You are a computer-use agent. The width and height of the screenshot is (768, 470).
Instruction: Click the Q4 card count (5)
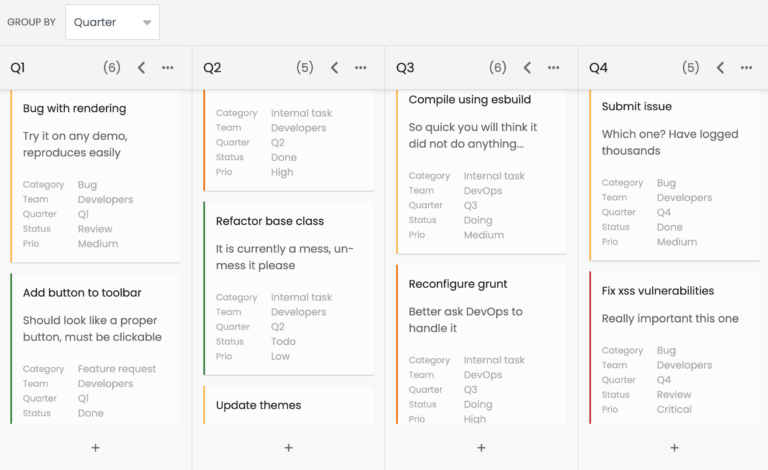691,68
